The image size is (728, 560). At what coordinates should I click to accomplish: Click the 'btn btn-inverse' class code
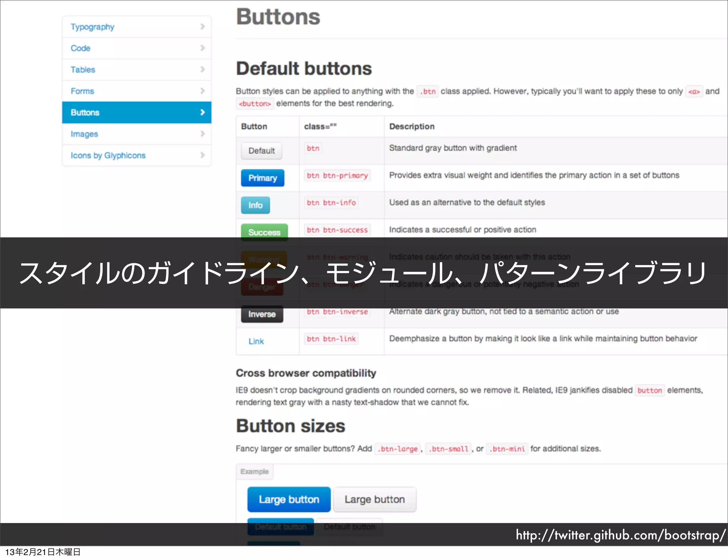click(x=337, y=312)
